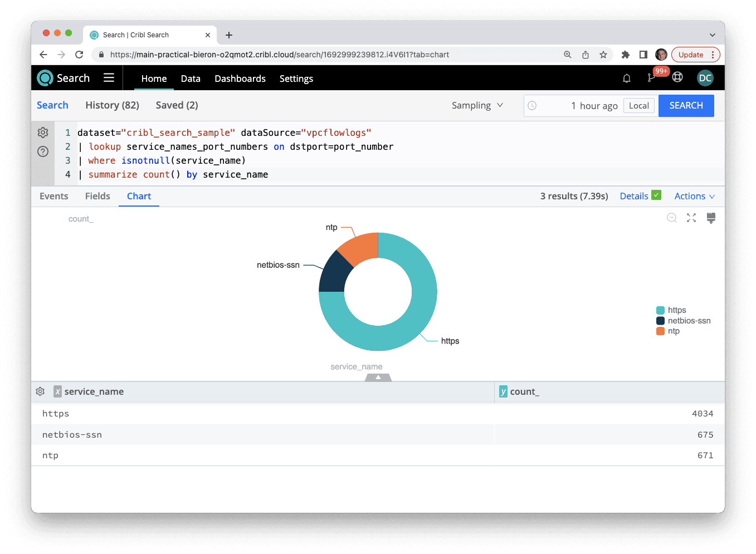Open the History (82) link
This screenshot has width=756, height=554.
point(112,105)
